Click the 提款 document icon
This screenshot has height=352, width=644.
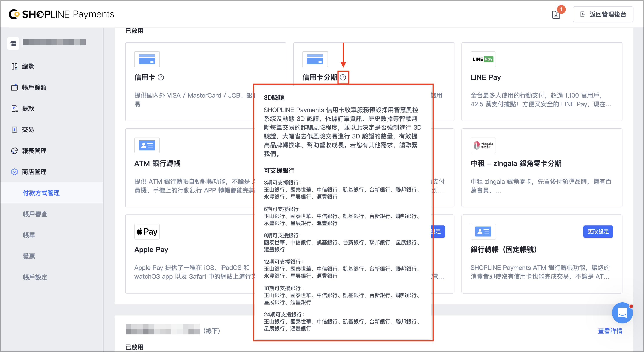click(14, 109)
